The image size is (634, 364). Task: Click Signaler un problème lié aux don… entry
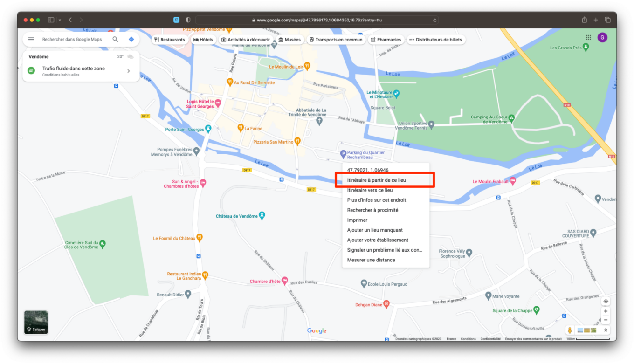[x=385, y=250]
